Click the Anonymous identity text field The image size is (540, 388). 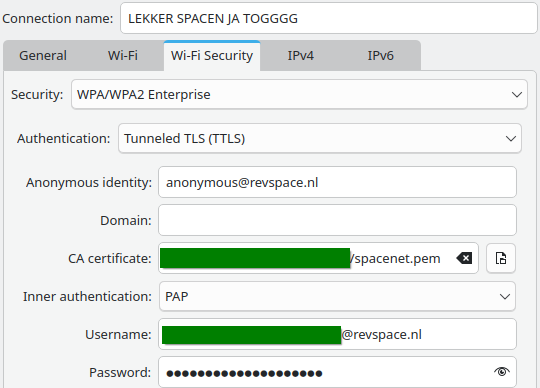tap(337, 182)
